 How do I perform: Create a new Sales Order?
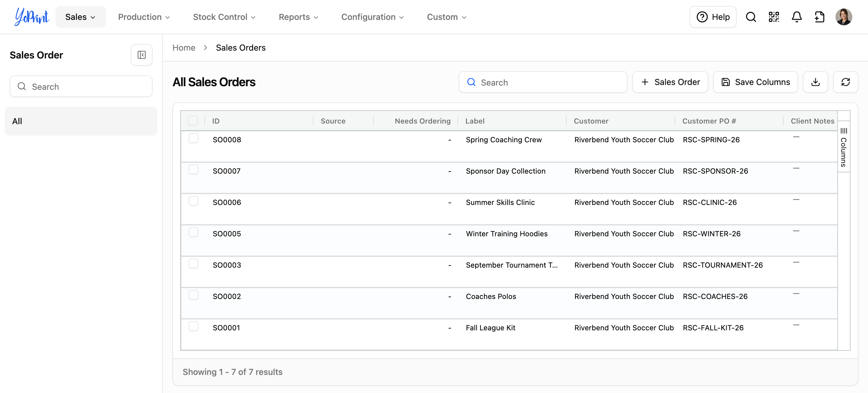pyautogui.click(x=670, y=82)
